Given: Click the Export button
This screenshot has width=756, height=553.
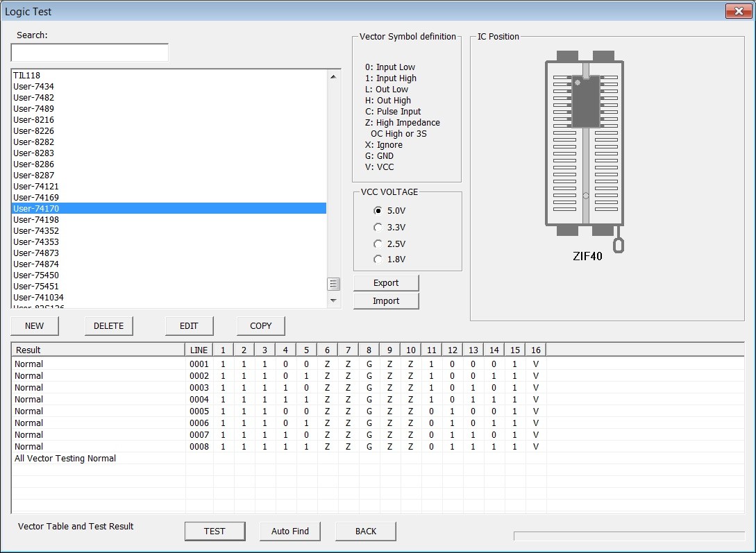Looking at the screenshot, I should pos(386,283).
